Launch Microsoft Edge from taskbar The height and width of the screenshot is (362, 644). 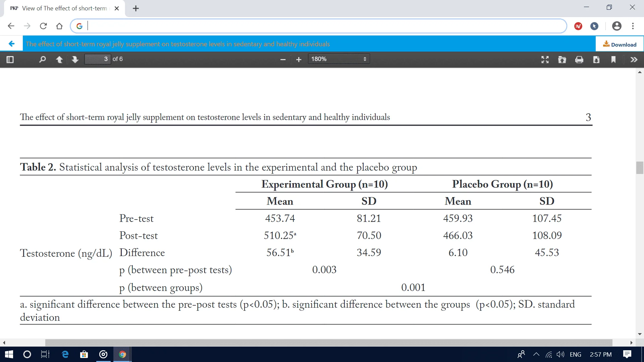point(65,354)
